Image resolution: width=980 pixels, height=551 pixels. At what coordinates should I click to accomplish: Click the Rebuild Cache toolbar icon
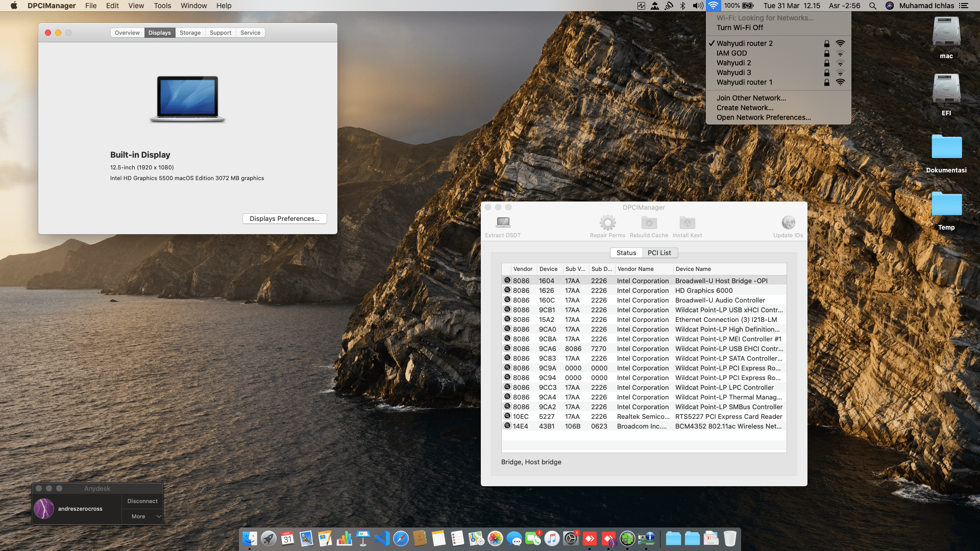[x=649, y=222]
